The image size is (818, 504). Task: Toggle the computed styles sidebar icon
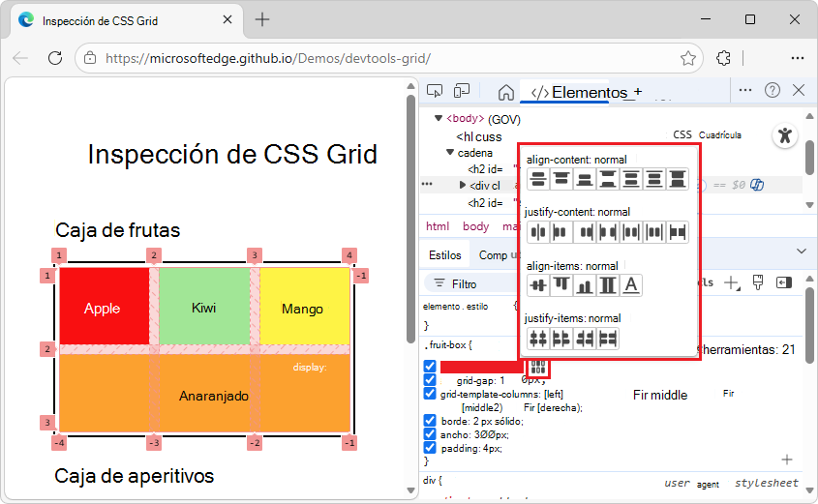(x=784, y=283)
